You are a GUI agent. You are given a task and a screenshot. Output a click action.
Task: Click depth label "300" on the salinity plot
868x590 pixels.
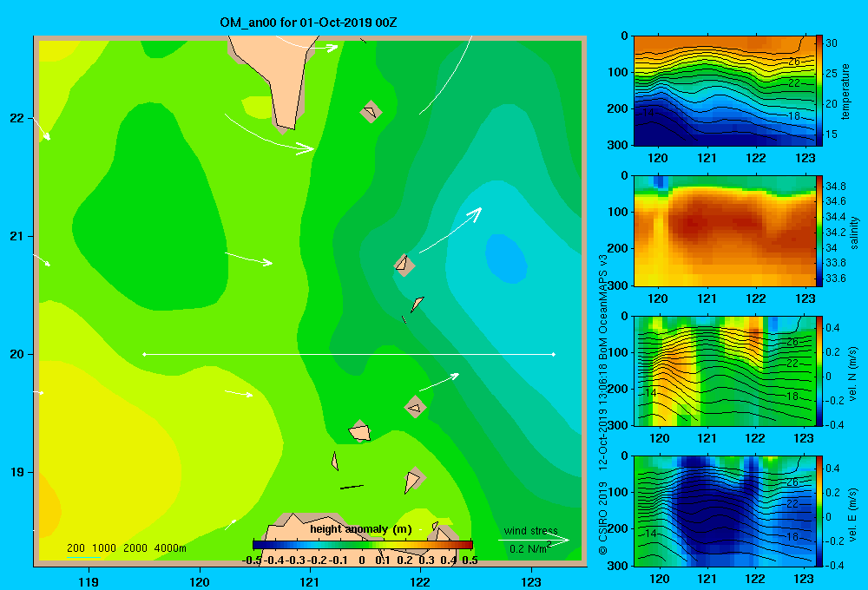click(x=618, y=285)
